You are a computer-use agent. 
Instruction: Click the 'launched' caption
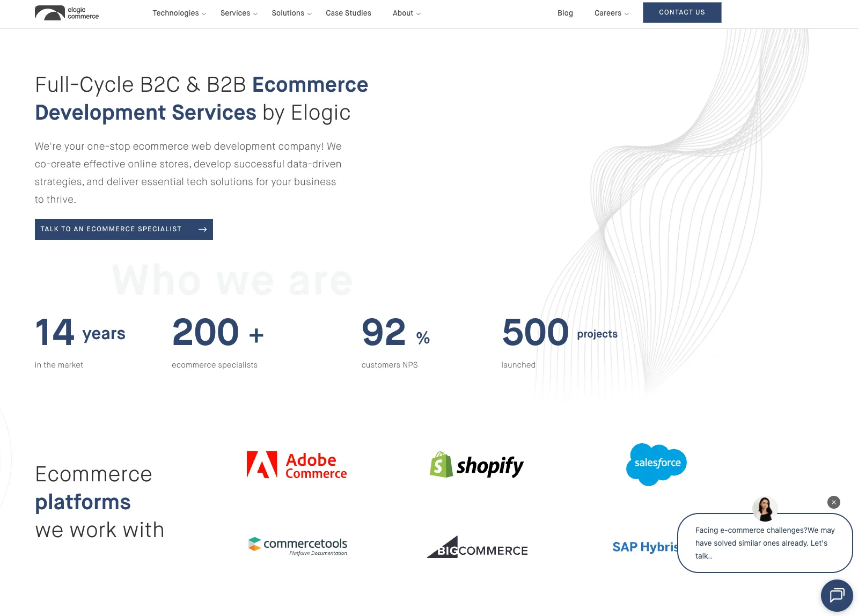click(518, 365)
